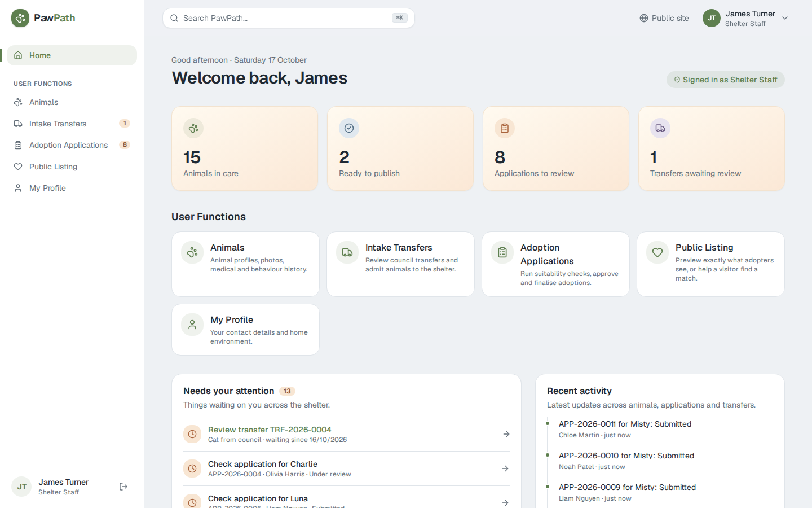812x508 pixels.
Task: Click the truck icon in Intake Transfers function card
Action: (347, 252)
